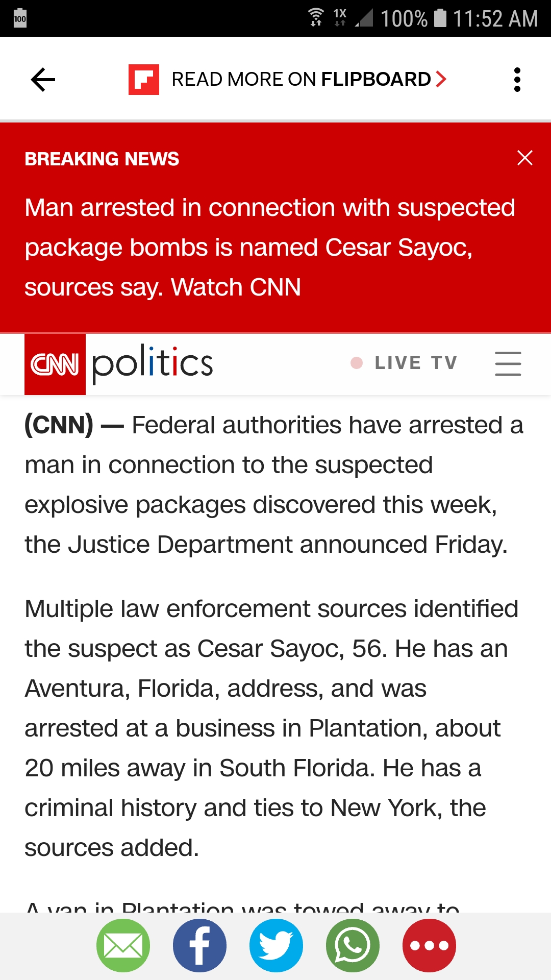Open the CNN logo homepage

click(x=55, y=364)
